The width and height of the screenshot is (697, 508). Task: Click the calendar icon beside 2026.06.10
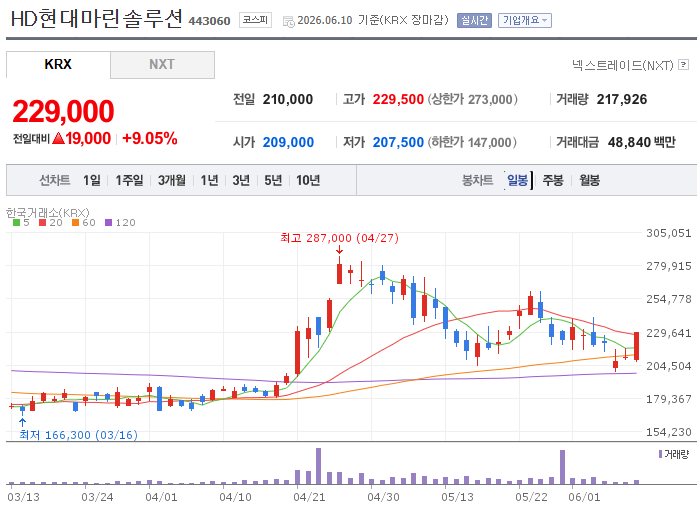[x=288, y=21]
